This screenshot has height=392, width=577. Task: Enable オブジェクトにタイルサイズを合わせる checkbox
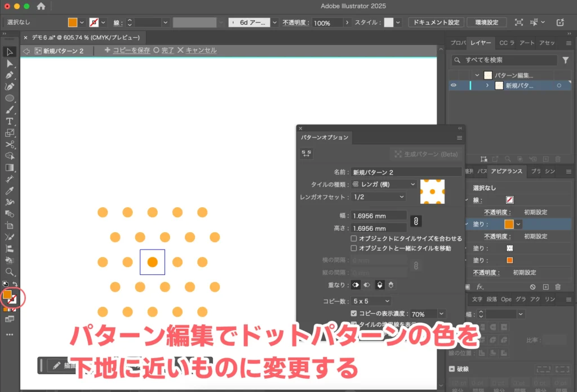coord(353,239)
